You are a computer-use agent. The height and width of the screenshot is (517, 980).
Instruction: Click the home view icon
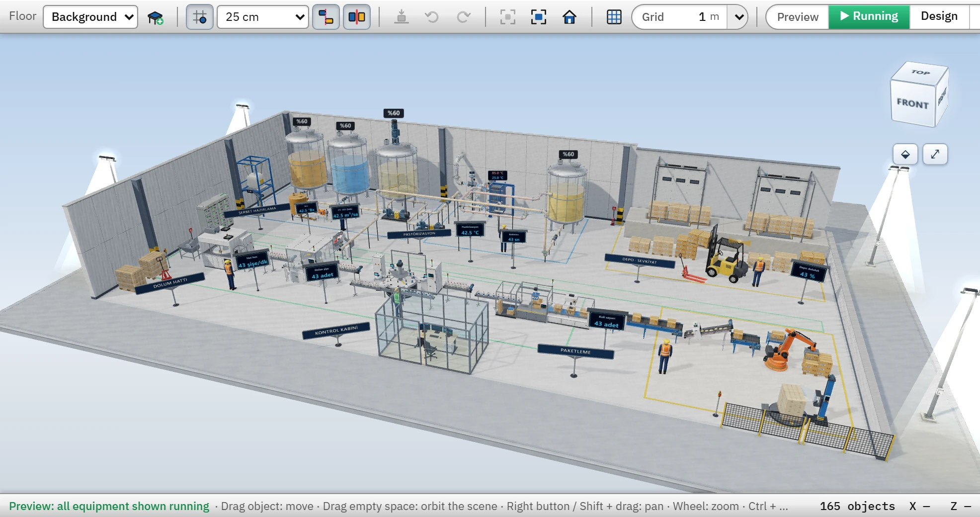570,17
